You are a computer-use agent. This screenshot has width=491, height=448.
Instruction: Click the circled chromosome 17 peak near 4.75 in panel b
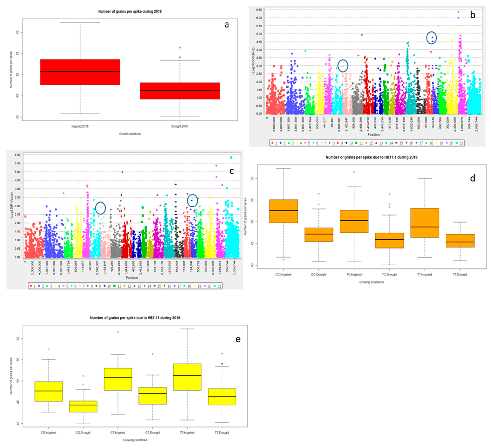pos(432,38)
